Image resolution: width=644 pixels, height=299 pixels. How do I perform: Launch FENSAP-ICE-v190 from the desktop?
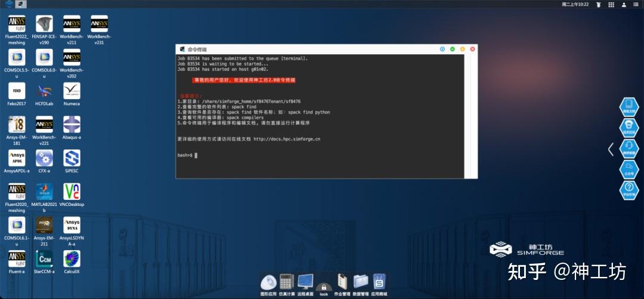pyautogui.click(x=44, y=24)
